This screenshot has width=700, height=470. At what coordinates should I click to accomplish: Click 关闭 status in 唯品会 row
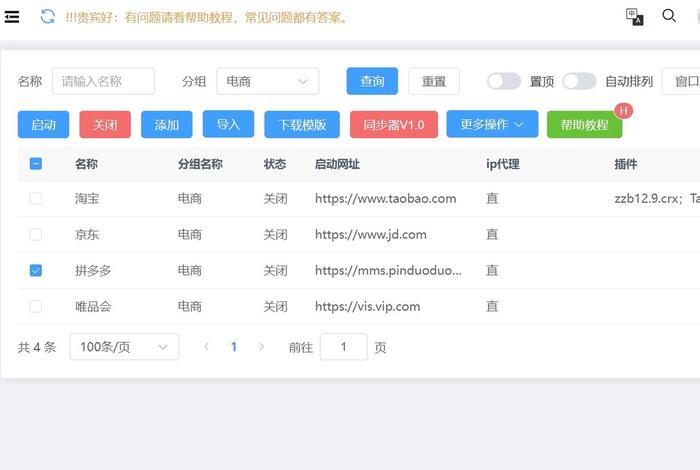point(275,306)
